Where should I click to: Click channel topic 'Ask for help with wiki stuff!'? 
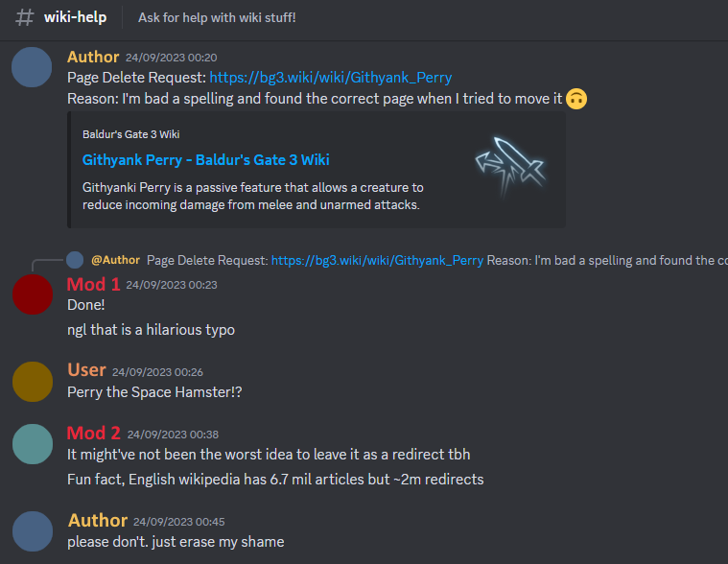tap(217, 17)
